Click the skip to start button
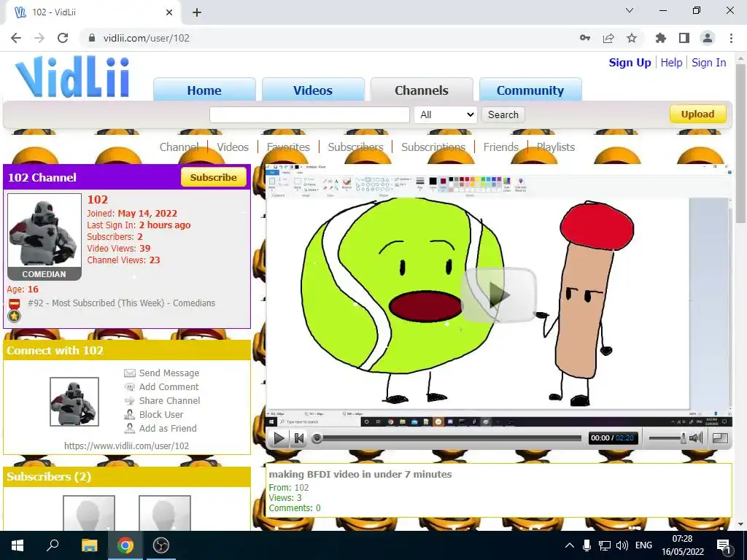747x560 pixels. click(298, 438)
